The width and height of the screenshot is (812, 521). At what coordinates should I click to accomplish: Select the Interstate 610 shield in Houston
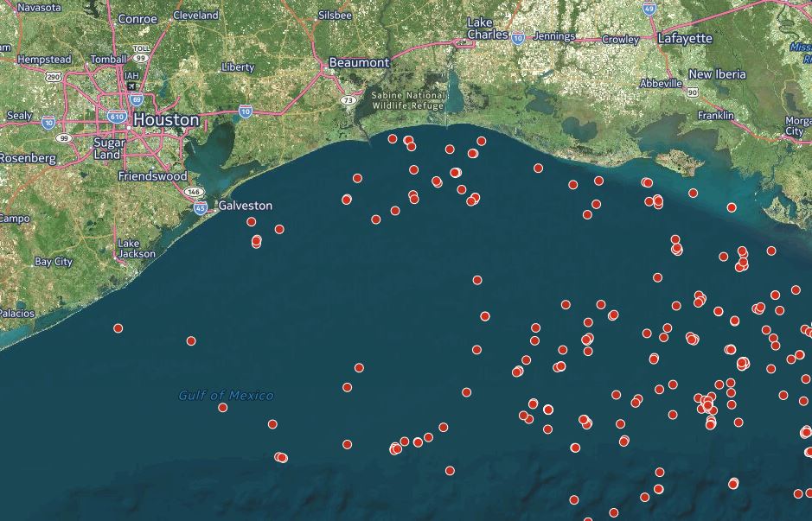[x=118, y=116]
